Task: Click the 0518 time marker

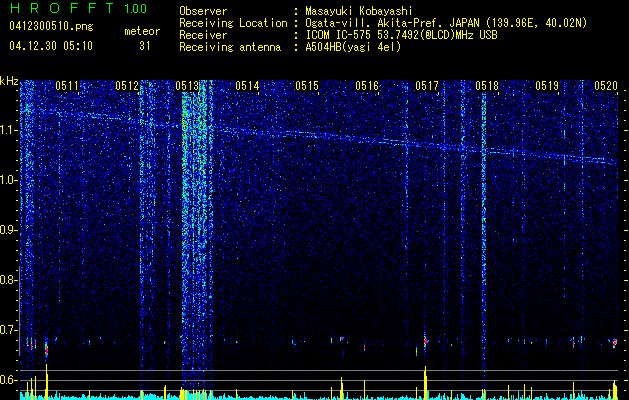Action: [x=487, y=86]
